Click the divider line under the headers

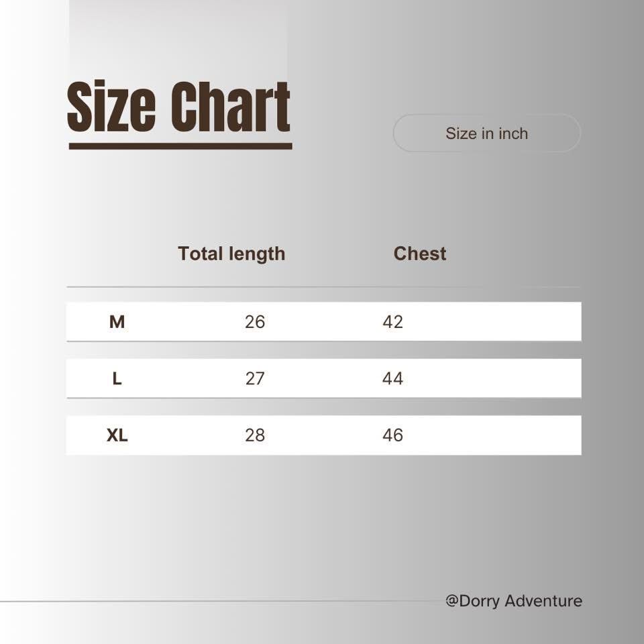pos(323,286)
